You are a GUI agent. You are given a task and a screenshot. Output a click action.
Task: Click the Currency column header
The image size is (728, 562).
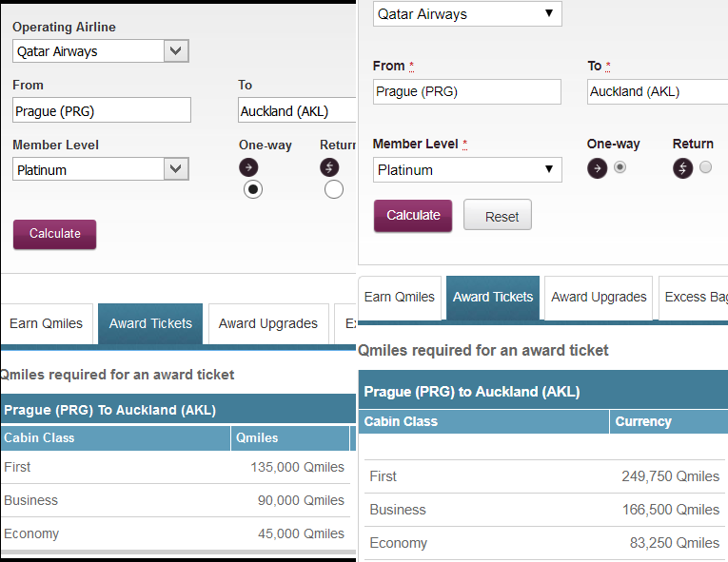(669, 421)
